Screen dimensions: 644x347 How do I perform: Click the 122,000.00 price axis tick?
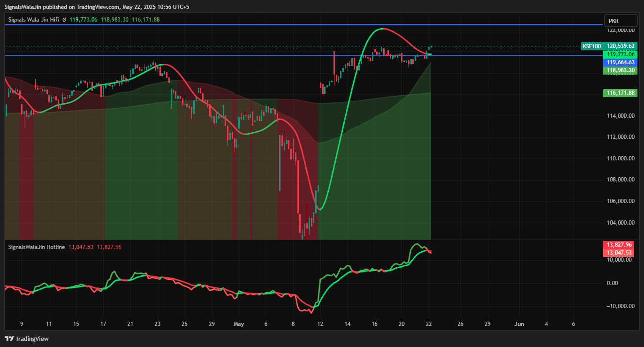[621, 30]
